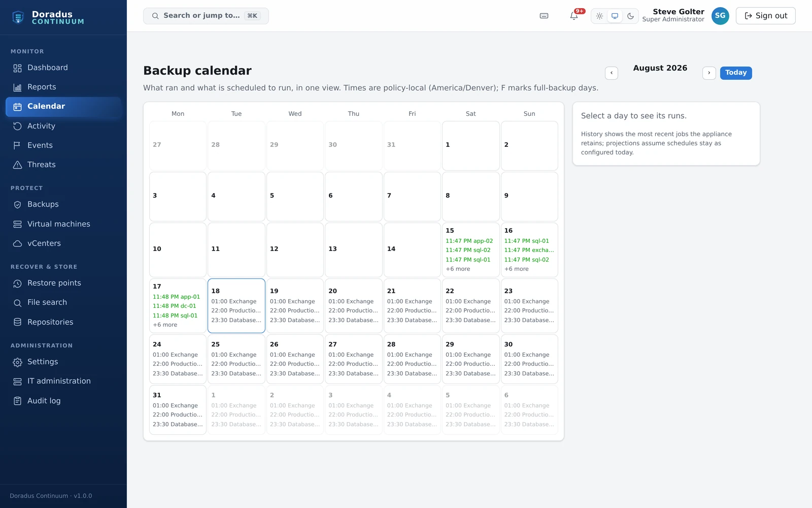Select the August 1 day cell

(x=471, y=146)
